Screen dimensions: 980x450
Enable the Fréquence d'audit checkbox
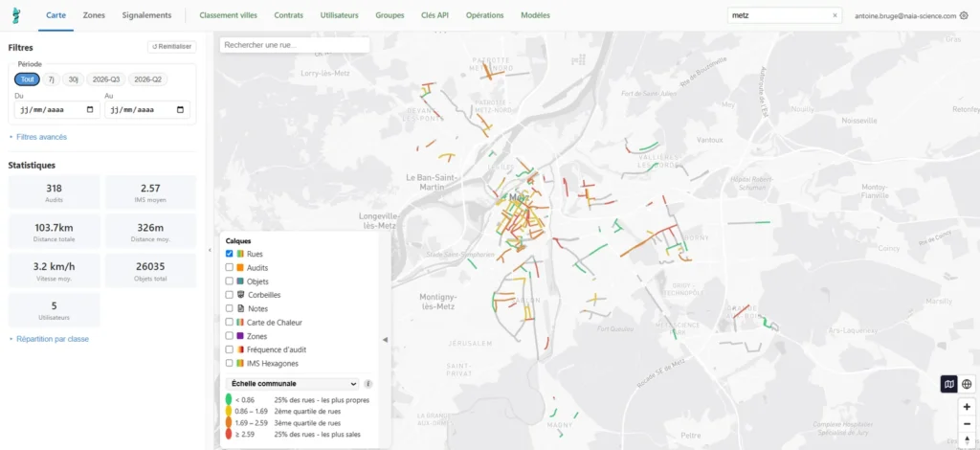[230, 349]
